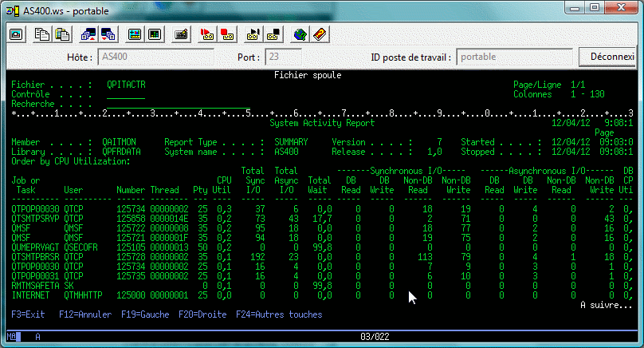
Task: Click into the Hôte field showing AS400
Action: point(155,57)
